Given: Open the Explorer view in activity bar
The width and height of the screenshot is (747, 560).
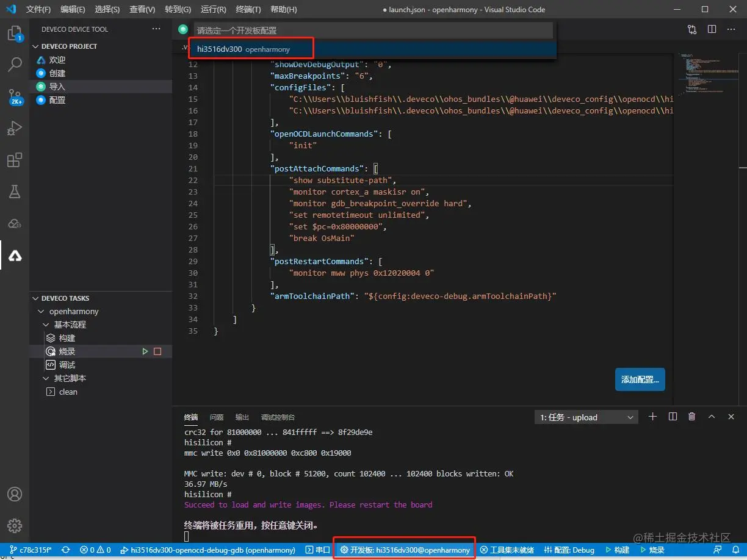Looking at the screenshot, I should (15, 34).
